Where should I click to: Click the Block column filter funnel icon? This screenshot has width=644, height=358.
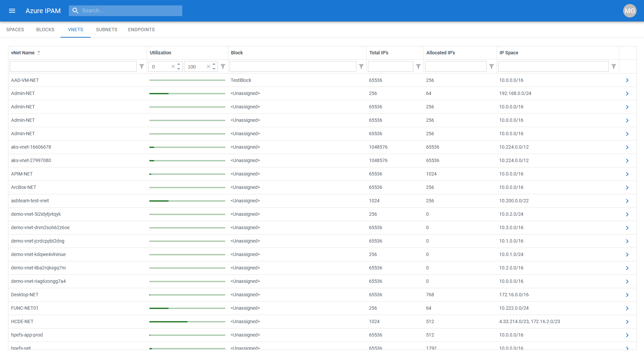pyautogui.click(x=361, y=66)
